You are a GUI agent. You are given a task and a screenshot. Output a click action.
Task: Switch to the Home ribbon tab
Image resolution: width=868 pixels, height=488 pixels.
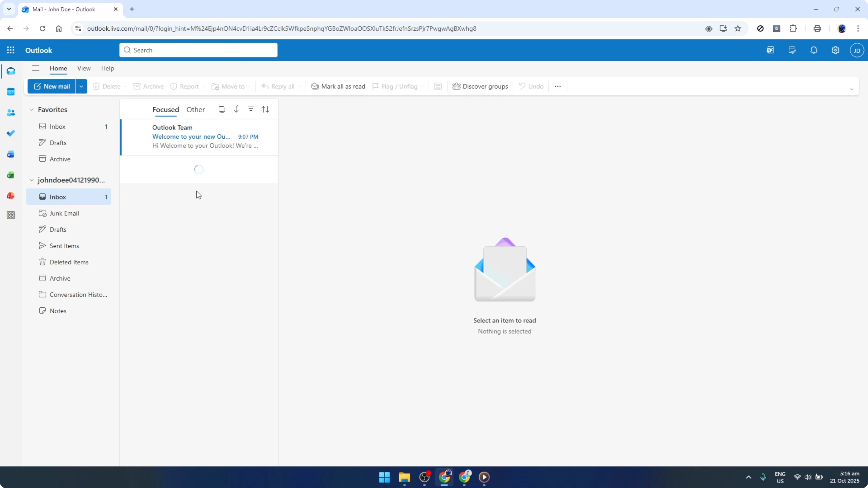(x=58, y=68)
